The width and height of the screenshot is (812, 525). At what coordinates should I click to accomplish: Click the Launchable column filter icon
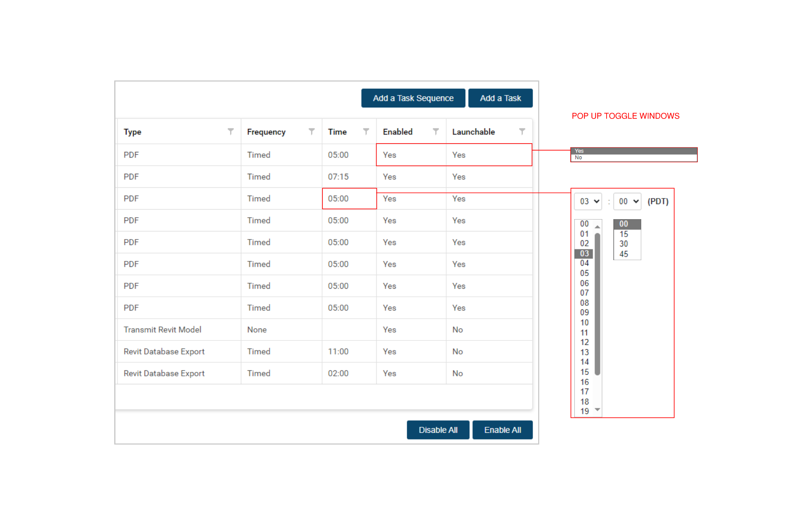[522, 131]
